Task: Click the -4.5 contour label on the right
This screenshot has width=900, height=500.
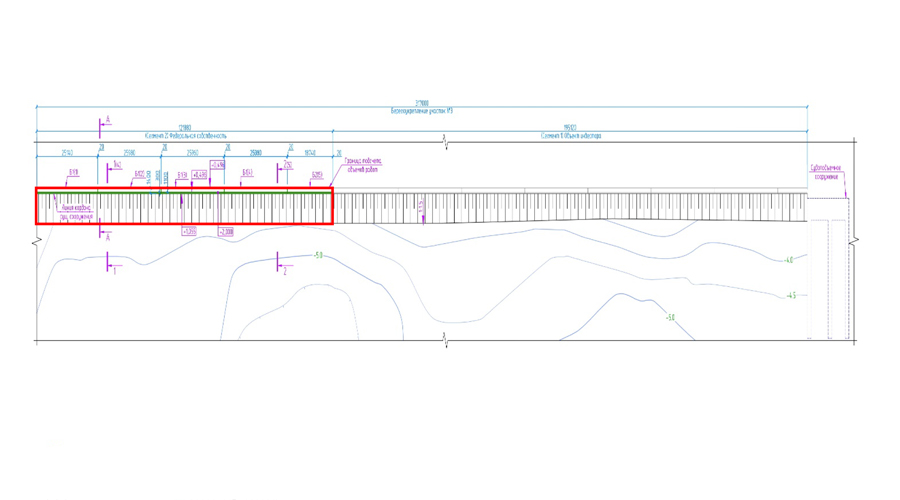Action: point(791,296)
